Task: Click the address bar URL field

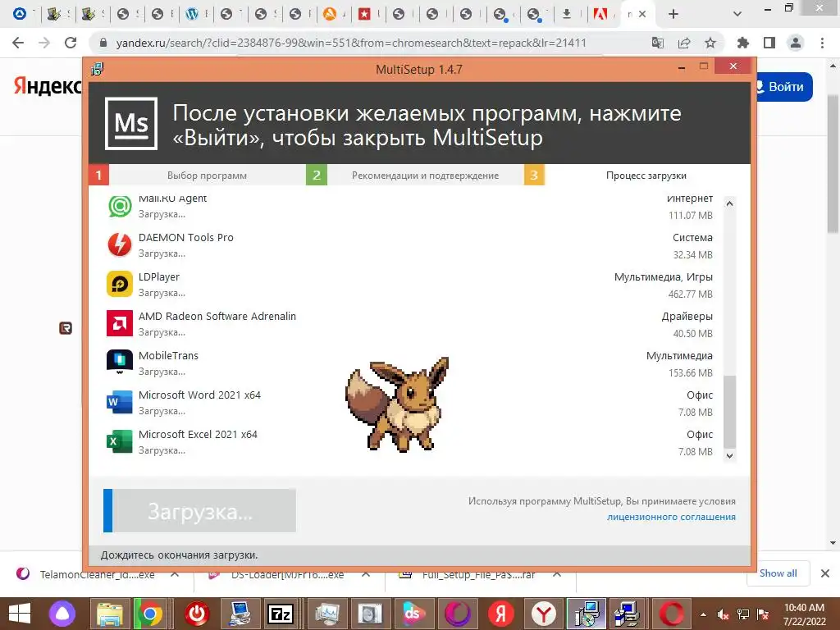Action: point(351,43)
